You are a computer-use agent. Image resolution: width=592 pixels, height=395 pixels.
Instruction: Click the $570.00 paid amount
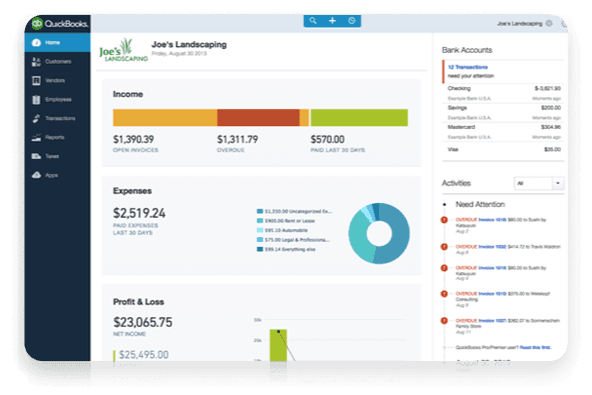328,139
